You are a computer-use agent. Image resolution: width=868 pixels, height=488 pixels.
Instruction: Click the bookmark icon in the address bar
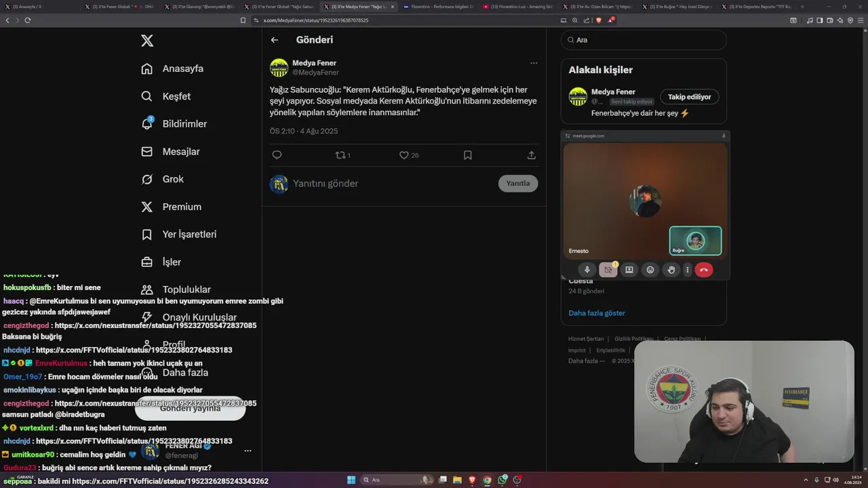pyautogui.click(x=243, y=20)
